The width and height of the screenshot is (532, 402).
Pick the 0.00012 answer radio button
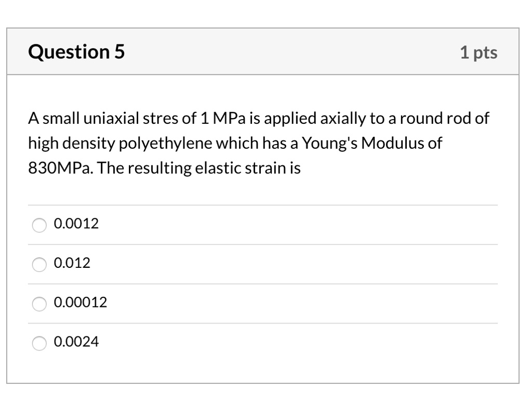click(39, 304)
